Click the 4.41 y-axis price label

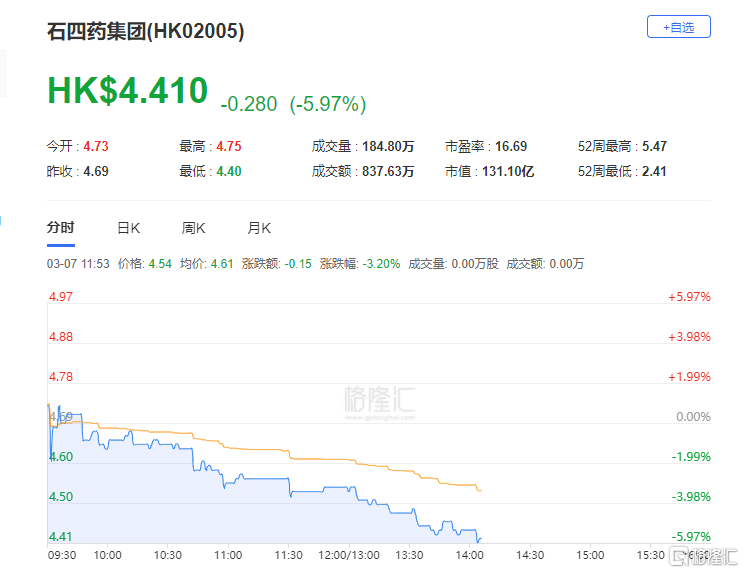(61, 536)
